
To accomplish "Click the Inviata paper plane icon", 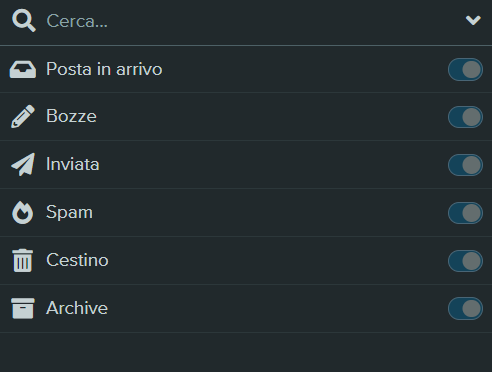I will [x=23, y=164].
